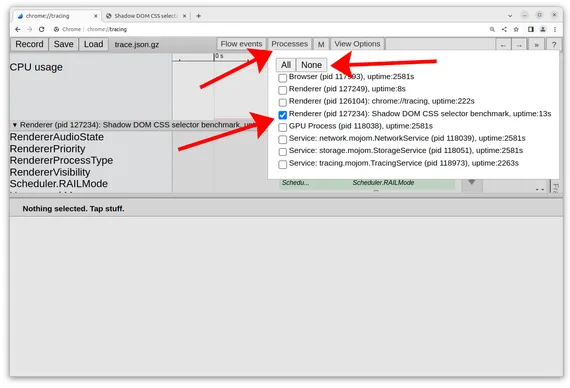This screenshot has width=570, height=388.
Task: Open the tab search chevron
Action: point(510,16)
